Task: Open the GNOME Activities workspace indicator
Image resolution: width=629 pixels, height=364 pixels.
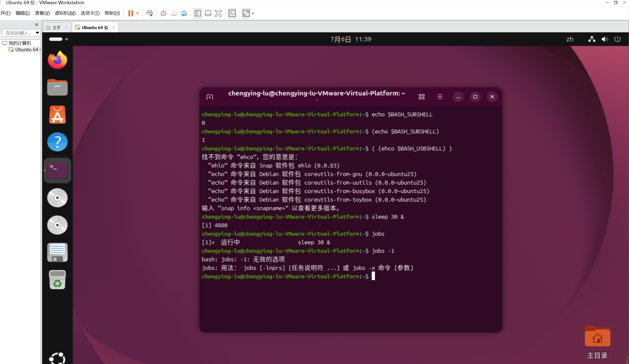Action: (59, 39)
